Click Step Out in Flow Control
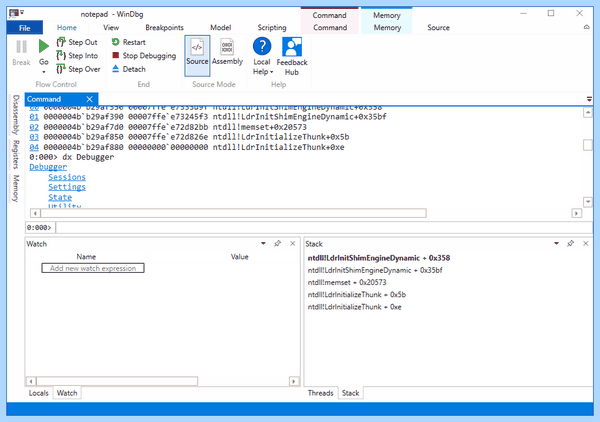600x422 pixels. (77, 42)
